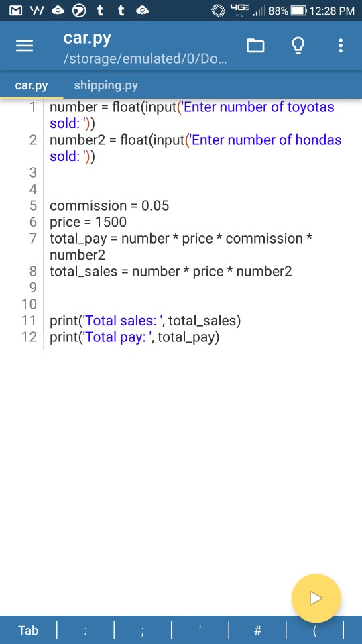Insert a single quote from shortcut bar
Image resolution: width=362 pixels, height=644 pixels.
click(x=200, y=630)
